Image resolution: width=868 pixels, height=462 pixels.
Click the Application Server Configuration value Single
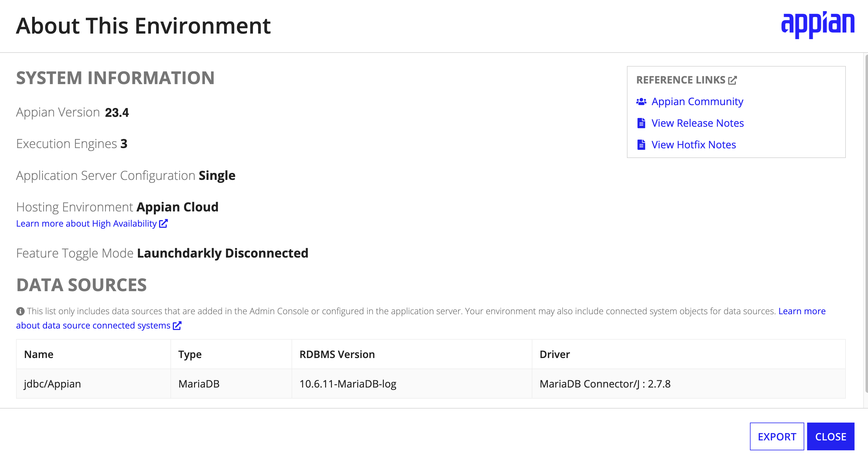pos(217,176)
